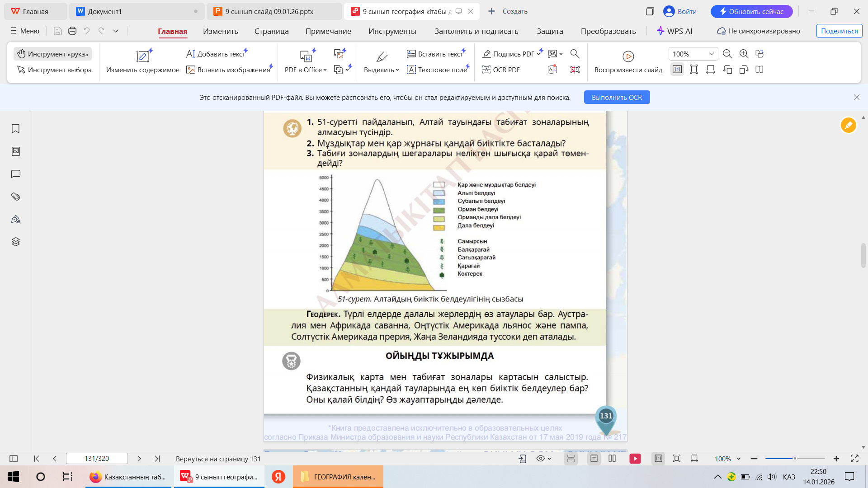Open the attachments paperclip panel

[15, 197]
